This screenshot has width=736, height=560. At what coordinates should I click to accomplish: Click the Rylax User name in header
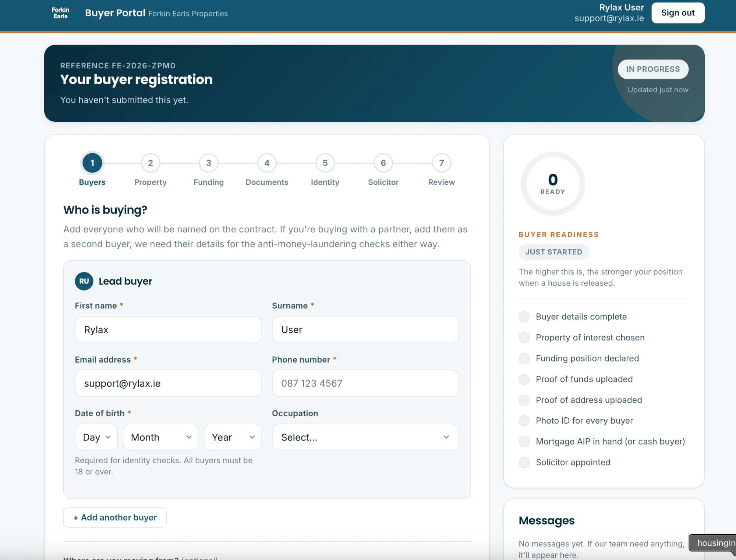tap(622, 8)
